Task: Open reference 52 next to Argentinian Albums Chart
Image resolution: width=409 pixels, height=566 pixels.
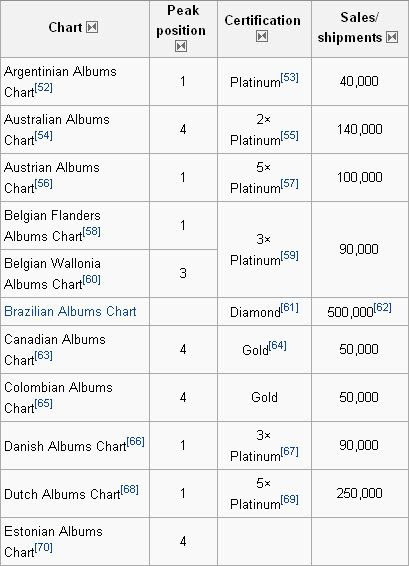Action: coord(43,88)
